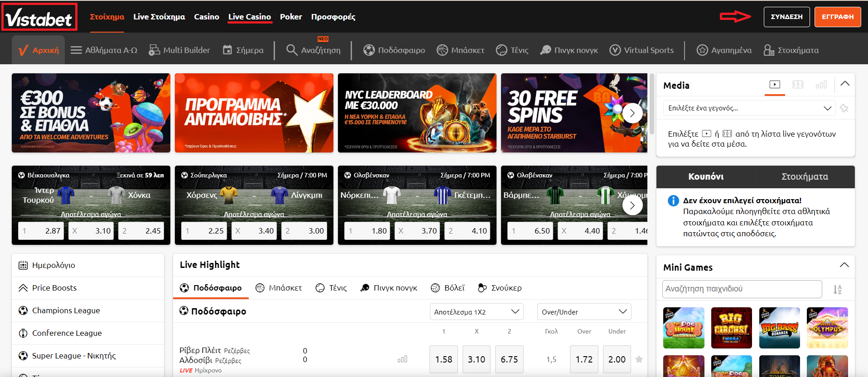Open Τένις in the top sports bar
Viewport: 868px width, 377px height.
click(512, 50)
